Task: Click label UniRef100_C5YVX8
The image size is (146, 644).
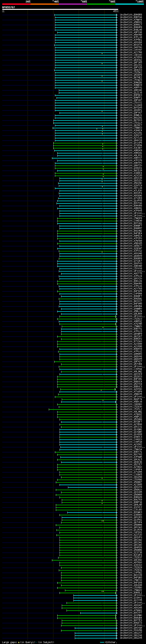Action: 131,268
